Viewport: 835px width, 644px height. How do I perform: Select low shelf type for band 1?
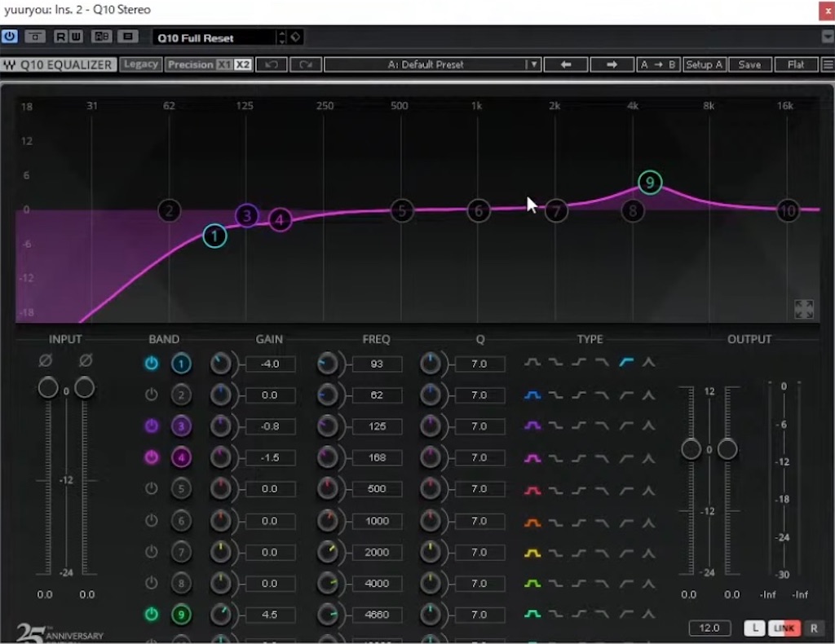(555, 363)
